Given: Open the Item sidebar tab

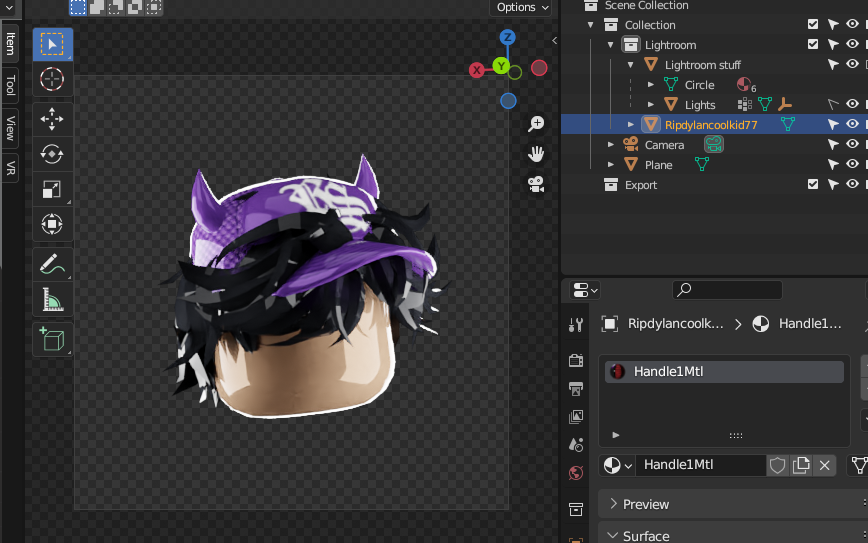Looking at the screenshot, I should tap(10, 43).
